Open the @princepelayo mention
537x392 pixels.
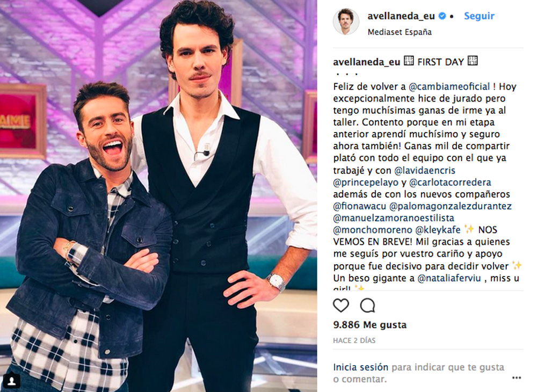(x=366, y=183)
